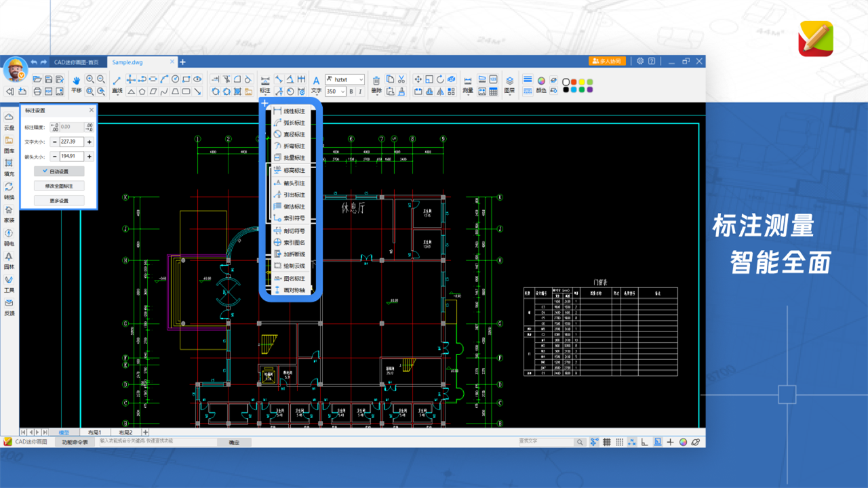Open the color wheel (颜色) picker
The image size is (868, 488).
coord(541,81)
